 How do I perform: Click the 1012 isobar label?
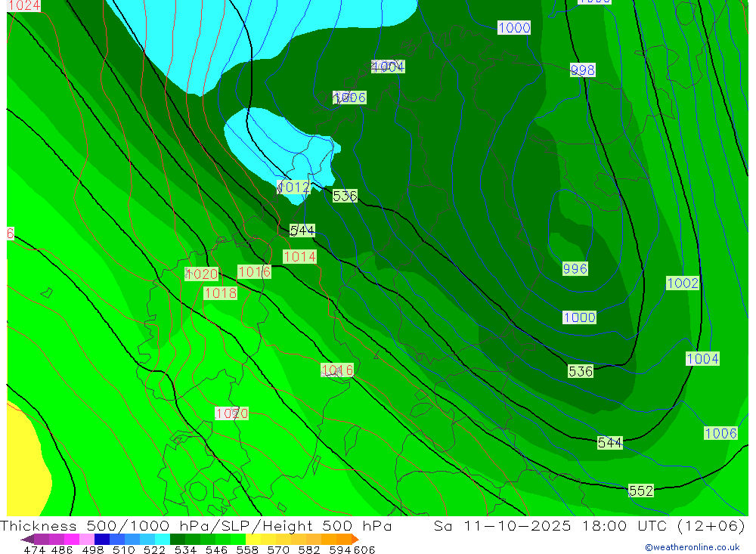coord(293,187)
